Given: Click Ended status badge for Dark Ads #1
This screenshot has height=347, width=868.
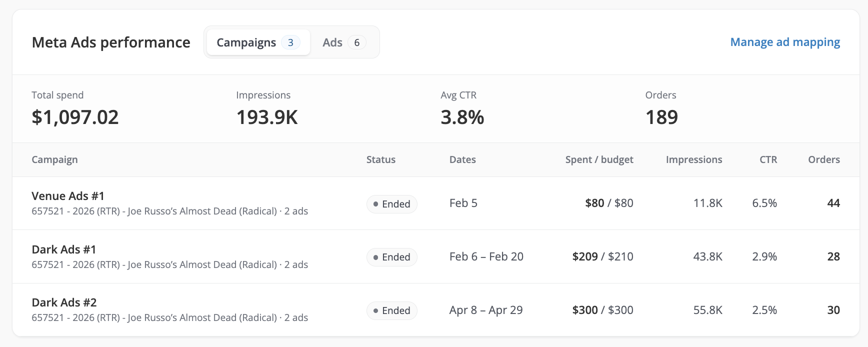Looking at the screenshot, I should [392, 257].
